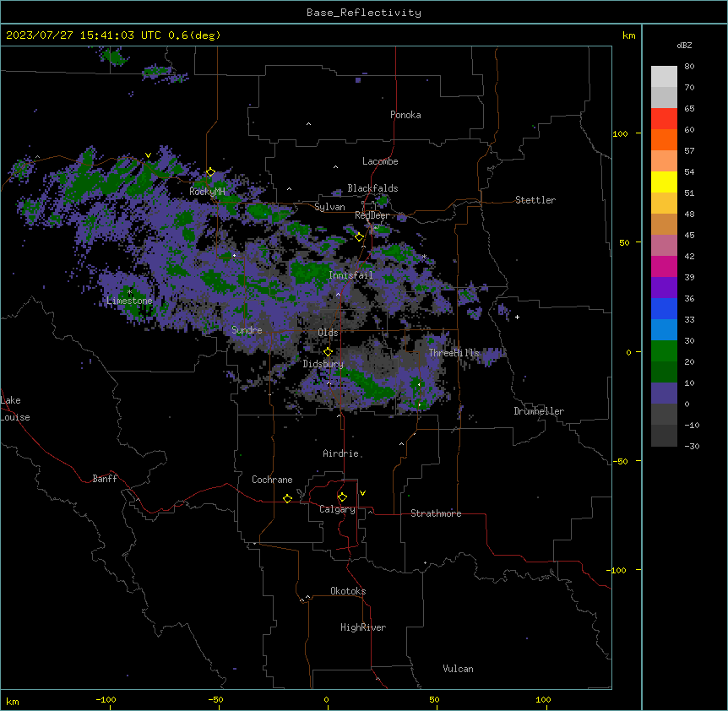
Task: Click the Lacombe city label
Action: 380,161
